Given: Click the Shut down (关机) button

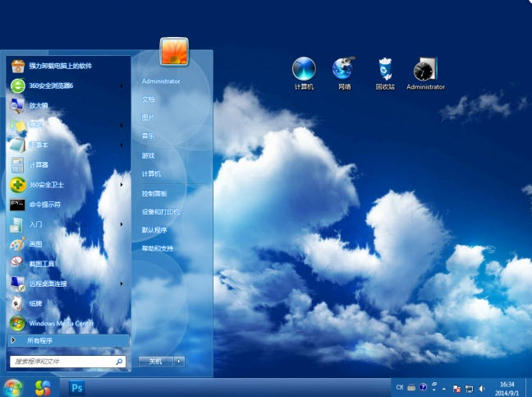Looking at the screenshot, I should pos(156,362).
